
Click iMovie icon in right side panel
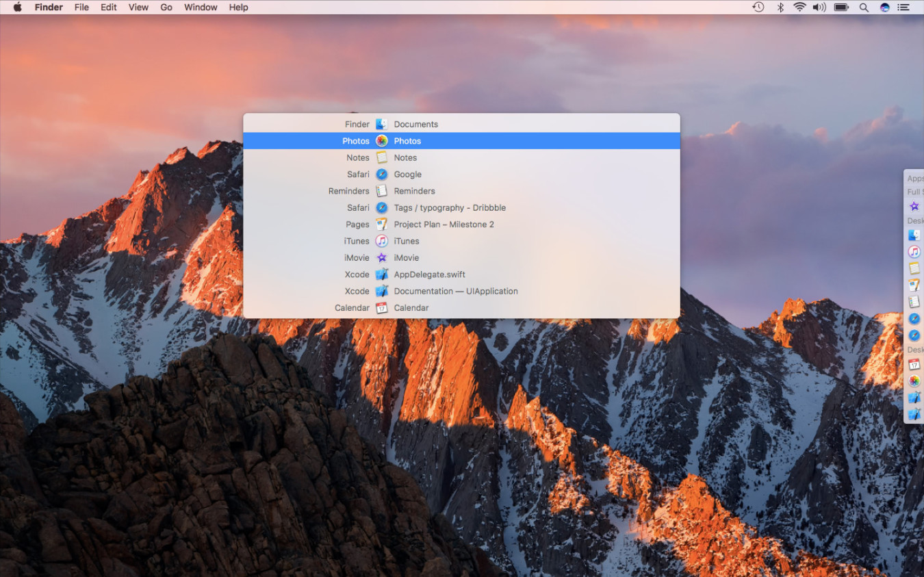pos(914,206)
